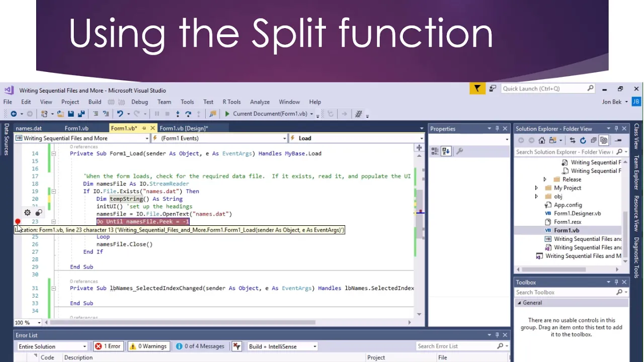Toggle the 1 Error filter button

[108, 346]
